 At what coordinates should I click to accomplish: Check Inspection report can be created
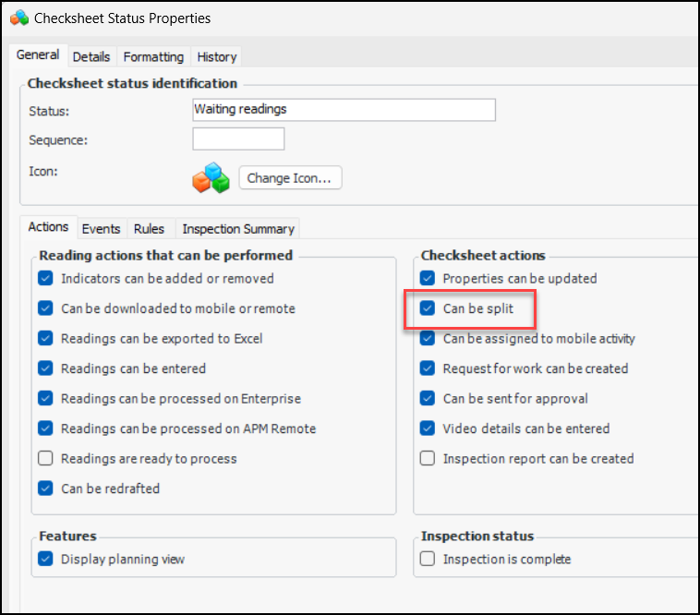point(428,459)
